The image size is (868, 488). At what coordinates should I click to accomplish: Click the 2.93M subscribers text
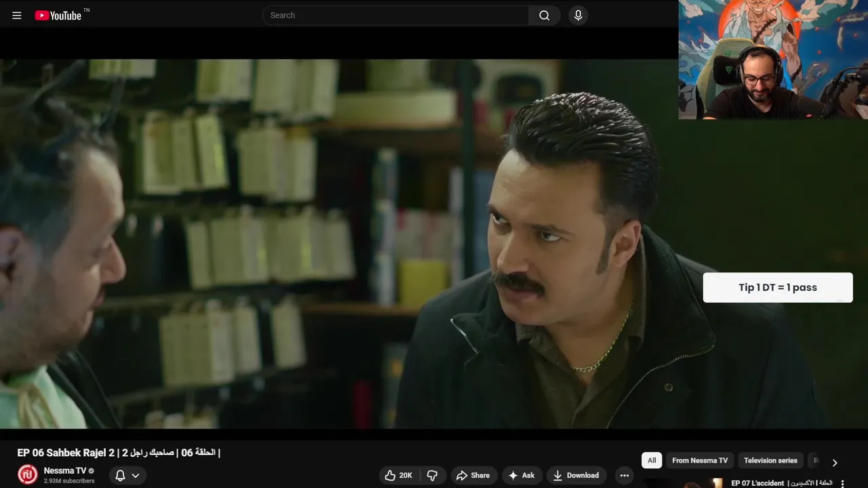click(69, 481)
